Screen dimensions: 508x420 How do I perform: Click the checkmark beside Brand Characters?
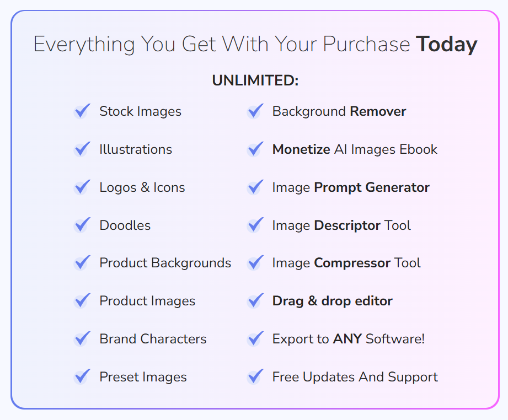coord(82,339)
